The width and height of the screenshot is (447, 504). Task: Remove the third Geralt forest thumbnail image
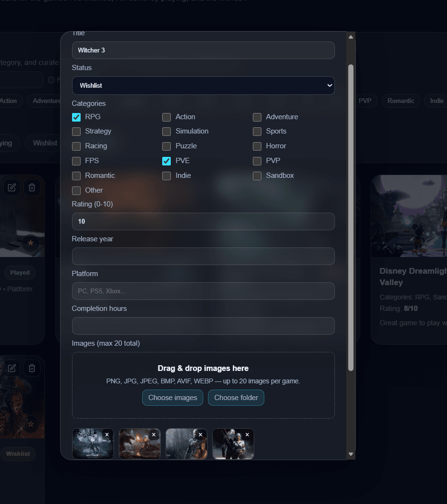200,434
